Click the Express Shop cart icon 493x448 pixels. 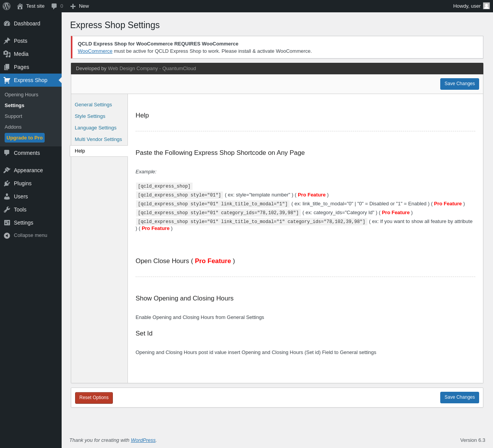[7, 80]
